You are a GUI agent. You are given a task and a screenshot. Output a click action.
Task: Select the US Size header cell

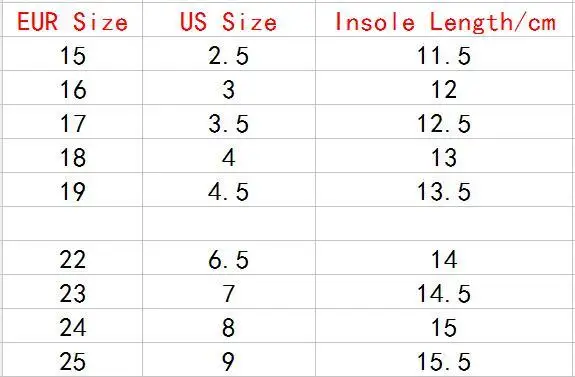(229, 19)
